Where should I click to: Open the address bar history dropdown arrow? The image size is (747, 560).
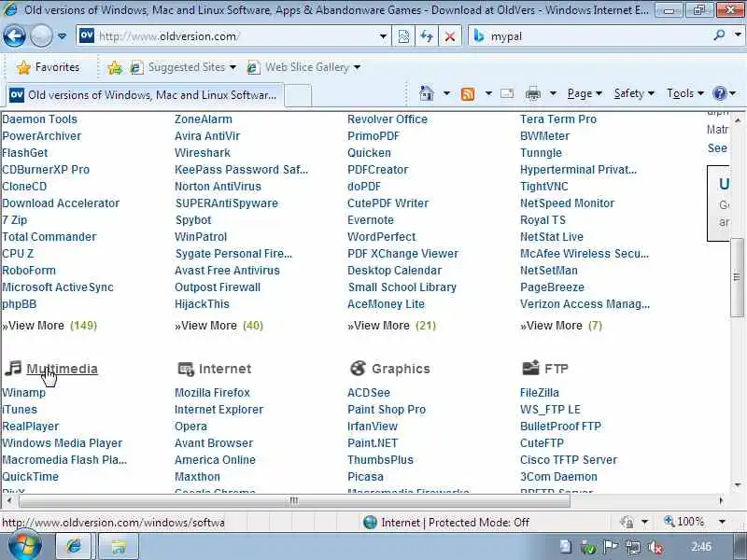(x=383, y=36)
